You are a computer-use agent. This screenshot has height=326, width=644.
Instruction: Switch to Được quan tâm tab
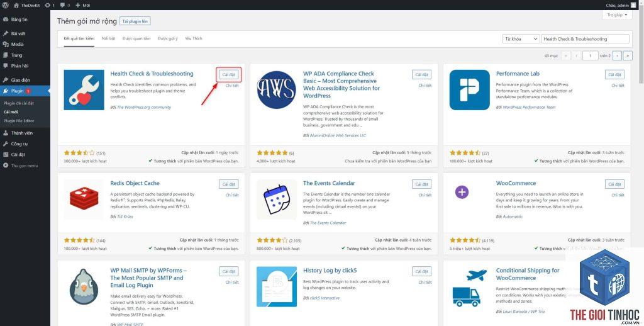(x=136, y=38)
